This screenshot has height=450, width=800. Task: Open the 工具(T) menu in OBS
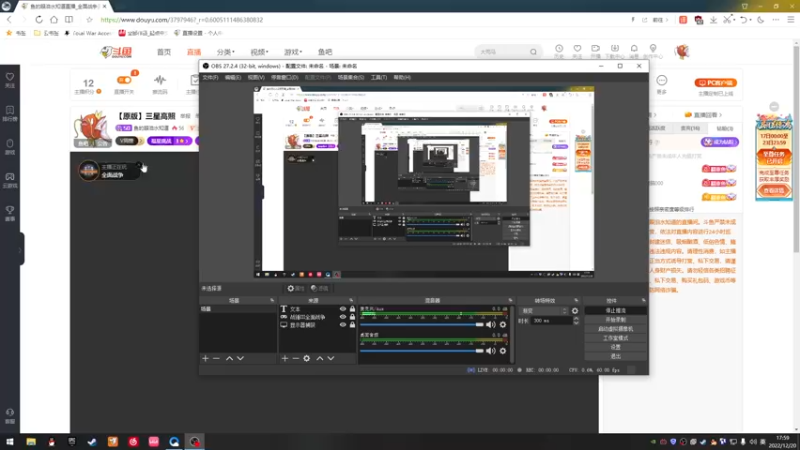pos(379,78)
